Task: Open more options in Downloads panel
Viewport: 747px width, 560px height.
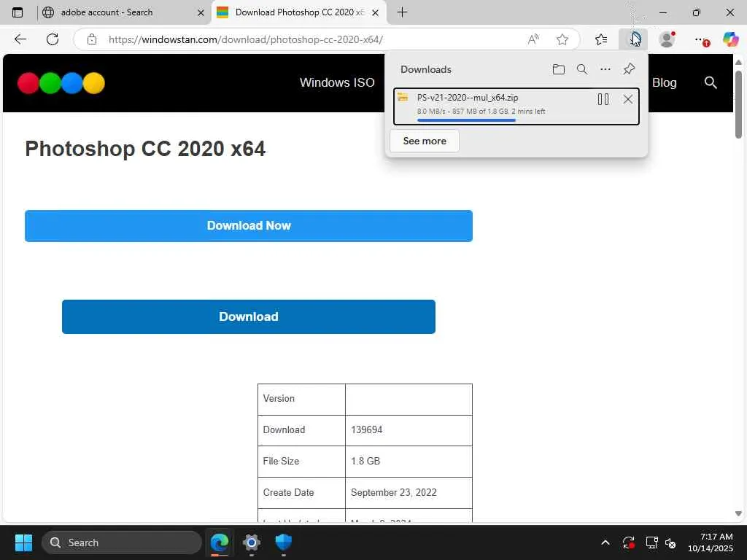Action: click(x=605, y=69)
